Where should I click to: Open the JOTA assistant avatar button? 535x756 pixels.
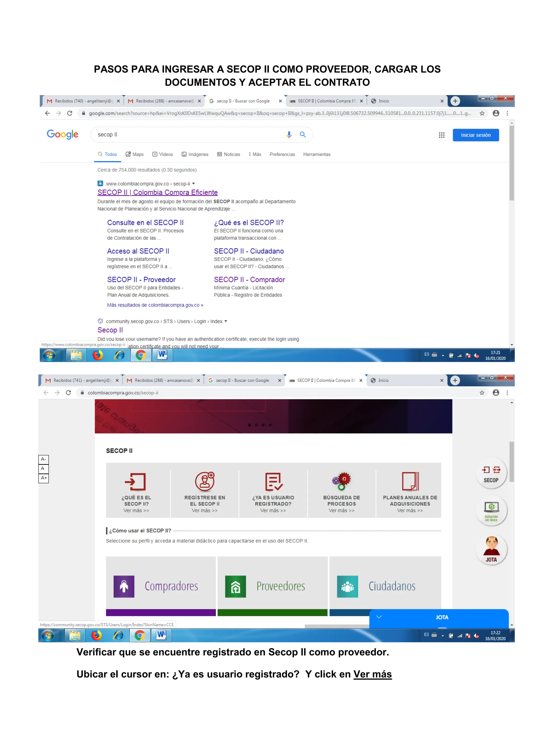tap(491, 549)
